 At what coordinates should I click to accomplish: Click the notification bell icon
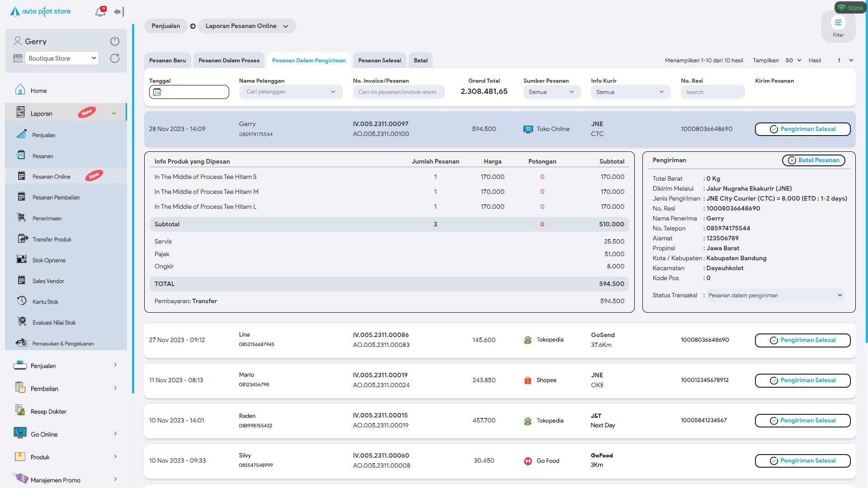click(100, 12)
